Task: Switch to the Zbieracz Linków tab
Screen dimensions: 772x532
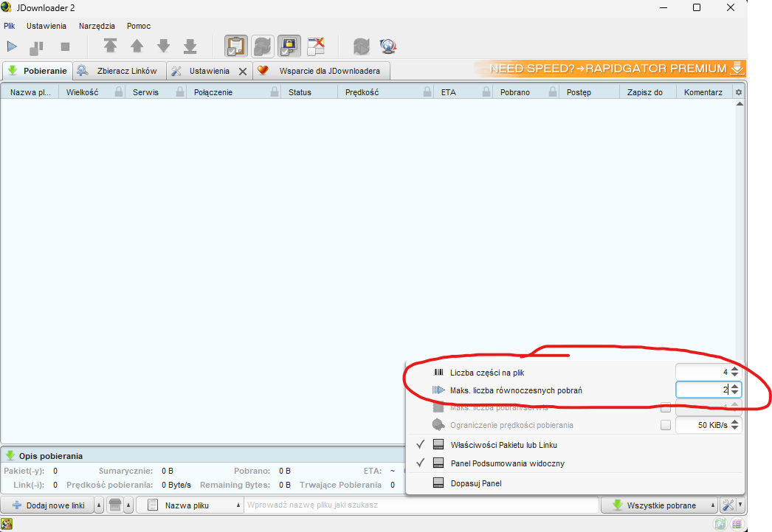Action: coord(120,71)
